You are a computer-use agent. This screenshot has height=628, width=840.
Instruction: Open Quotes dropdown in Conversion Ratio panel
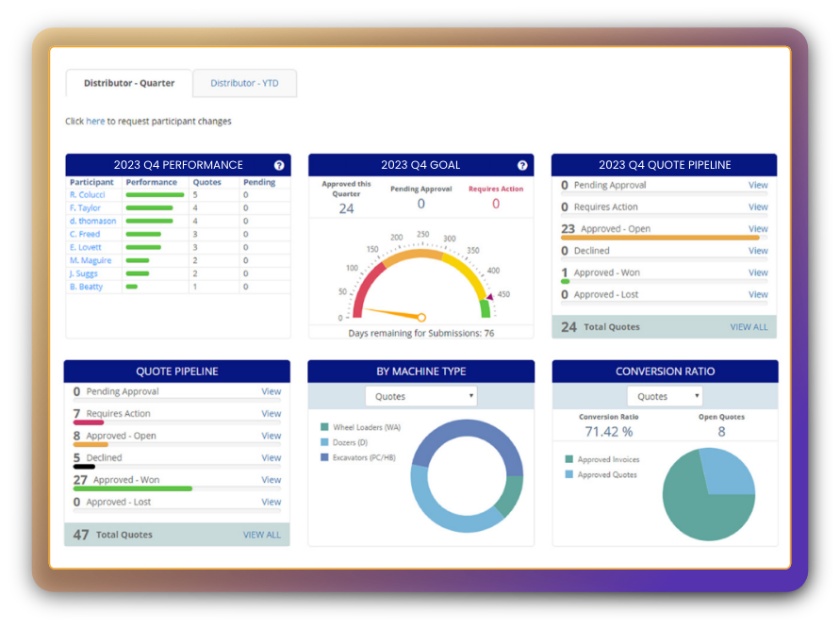click(x=664, y=397)
